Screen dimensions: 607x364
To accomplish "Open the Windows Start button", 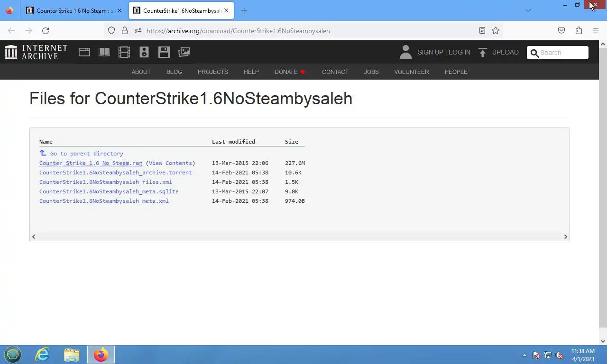I will click(x=13, y=355).
